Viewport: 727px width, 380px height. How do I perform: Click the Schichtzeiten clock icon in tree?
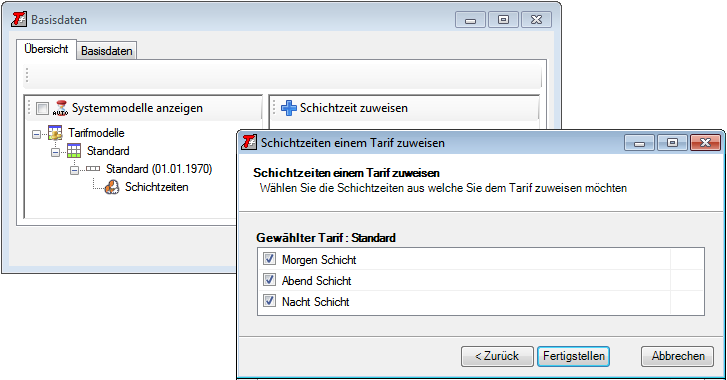(111, 187)
